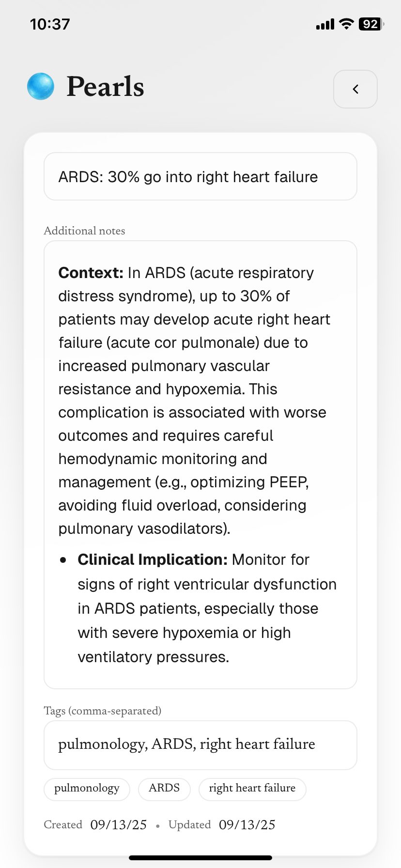This screenshot has height=868, width=401.
Task: Tap the Additional notes label
Action: pos(84,231)
